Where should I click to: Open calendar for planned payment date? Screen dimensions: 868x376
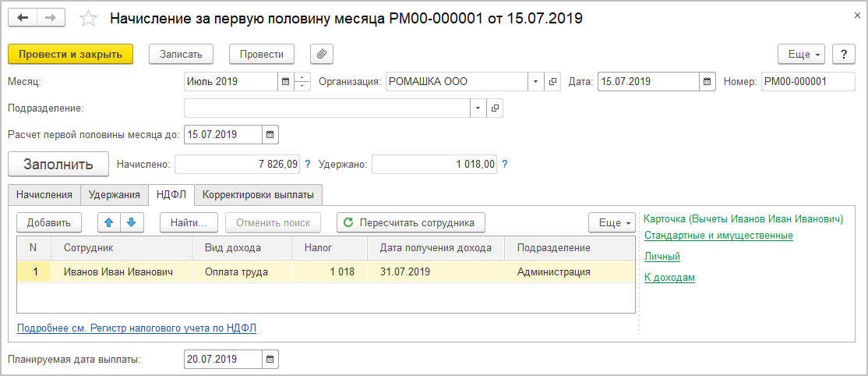pyautogui.click(x=270, y=359)
